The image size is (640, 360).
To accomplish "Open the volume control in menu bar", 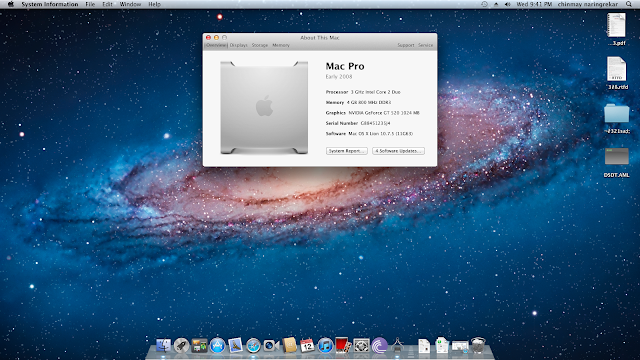I will tap(507, 4).
